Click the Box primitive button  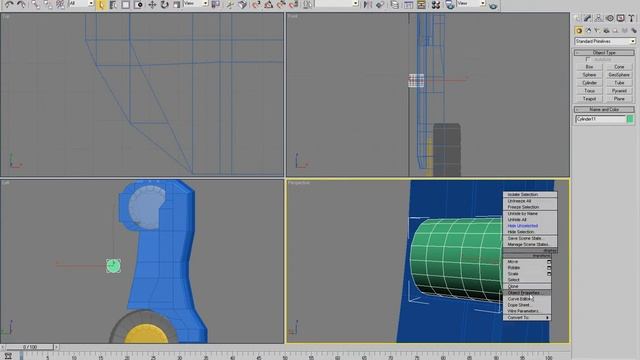tap(589, 67)
